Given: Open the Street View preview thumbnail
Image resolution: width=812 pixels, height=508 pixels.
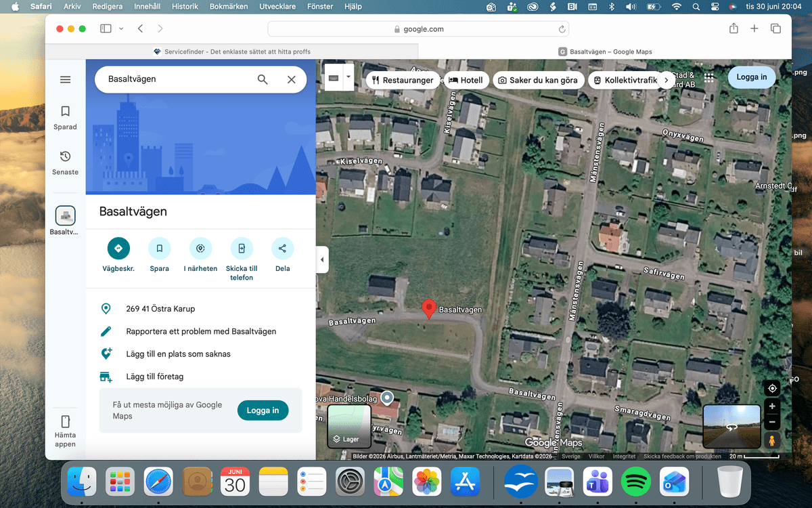Looking at the screenshot, I should (731, 427).
